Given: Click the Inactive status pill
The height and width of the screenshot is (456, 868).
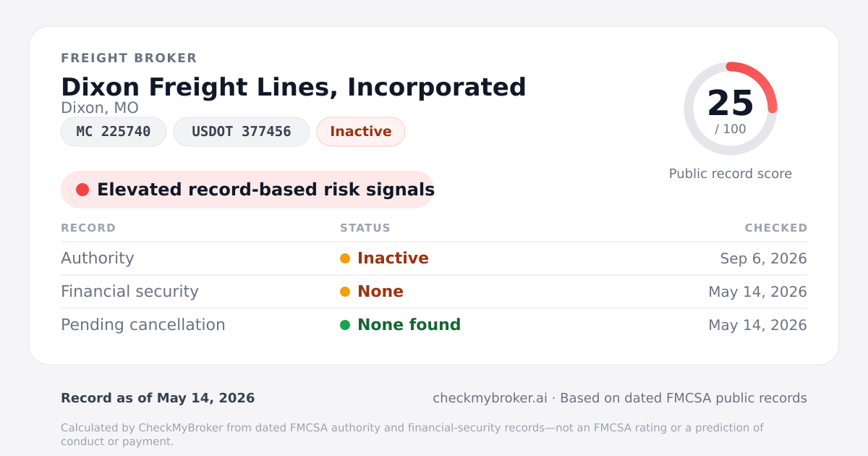Looking at the screenshot, I should pos(361,132).
